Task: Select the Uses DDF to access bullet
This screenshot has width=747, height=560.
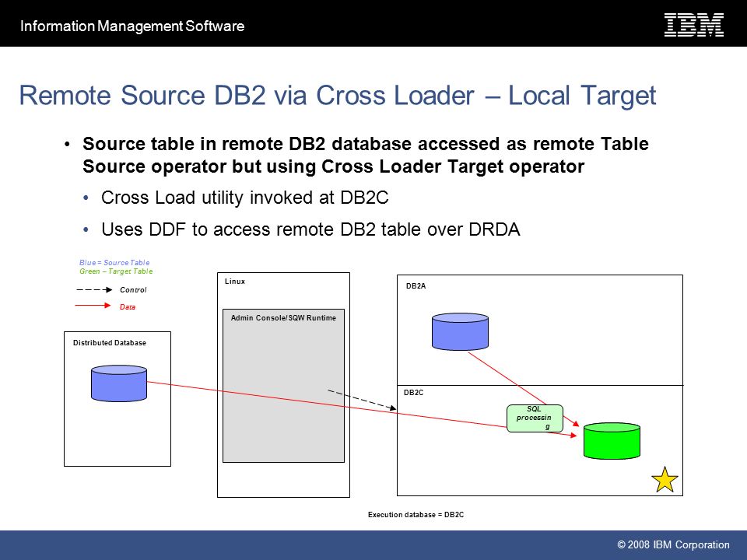Action: click(310, 229)
